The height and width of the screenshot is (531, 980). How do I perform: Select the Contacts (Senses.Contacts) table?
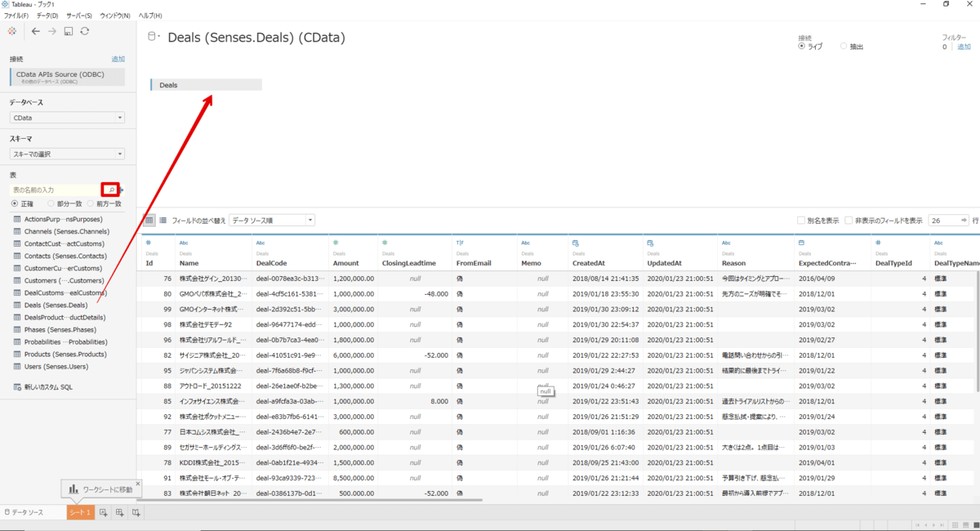tap(65, 256)
